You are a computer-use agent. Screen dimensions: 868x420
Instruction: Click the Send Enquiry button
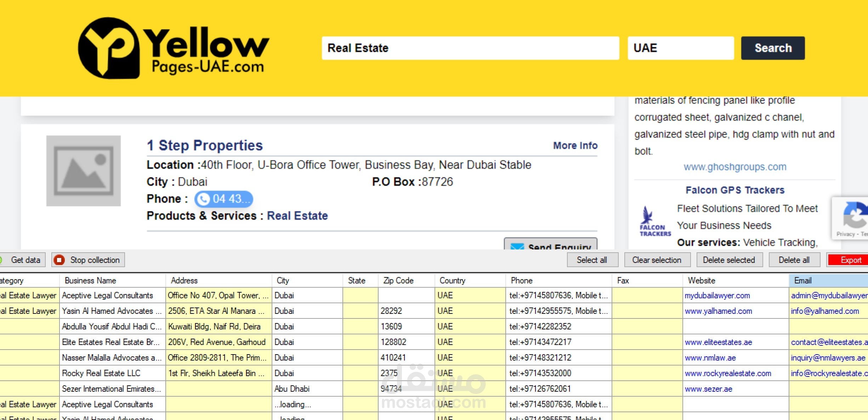tap(551, 244)
